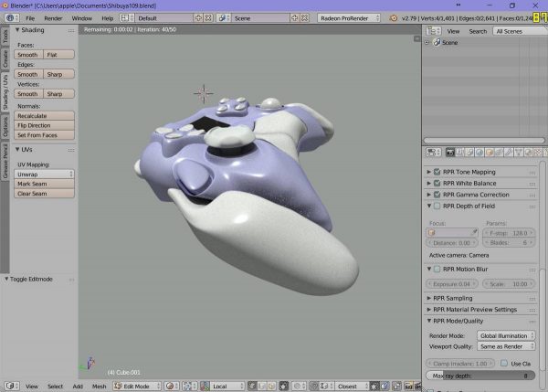Click the Recalculate normals button
The image size is (548, 392).
(45, 116)
